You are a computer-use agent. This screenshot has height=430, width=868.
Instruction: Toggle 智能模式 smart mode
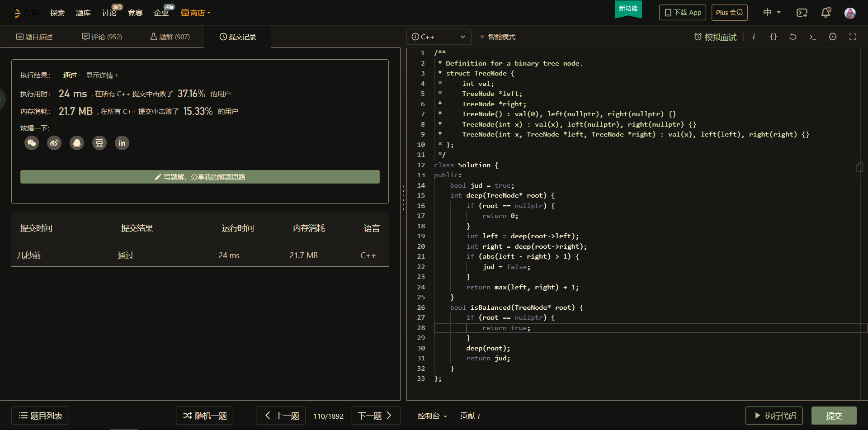click(498, 37)
